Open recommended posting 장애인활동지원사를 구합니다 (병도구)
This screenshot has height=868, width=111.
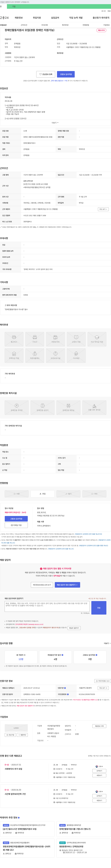pos(75,829)
